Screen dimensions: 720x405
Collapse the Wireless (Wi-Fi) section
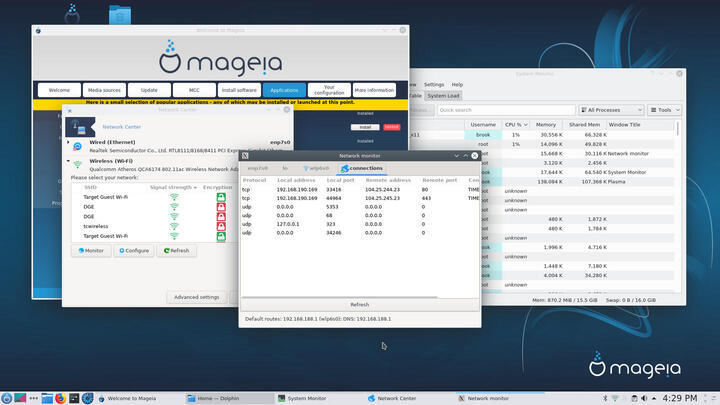click(68, 161)
